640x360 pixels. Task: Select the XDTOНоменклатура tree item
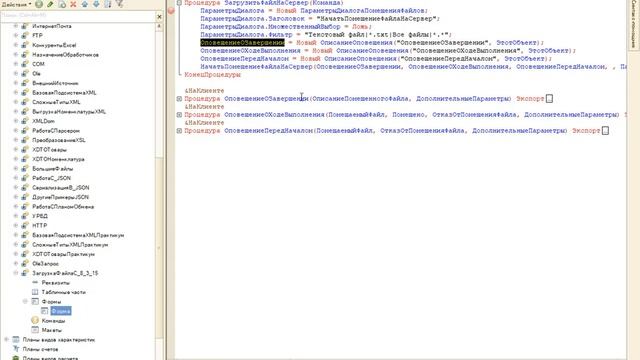pyautogui.click(x=58, y=159)
